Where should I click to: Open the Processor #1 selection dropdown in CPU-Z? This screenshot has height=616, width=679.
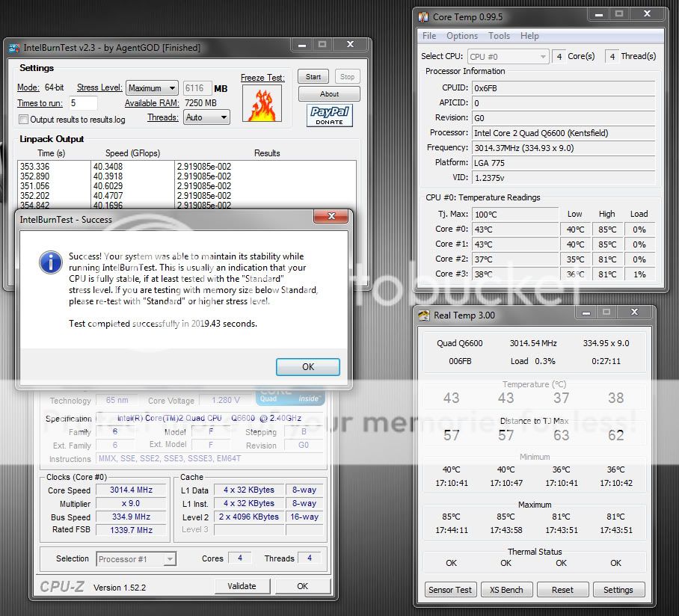[x=136, y=559]
